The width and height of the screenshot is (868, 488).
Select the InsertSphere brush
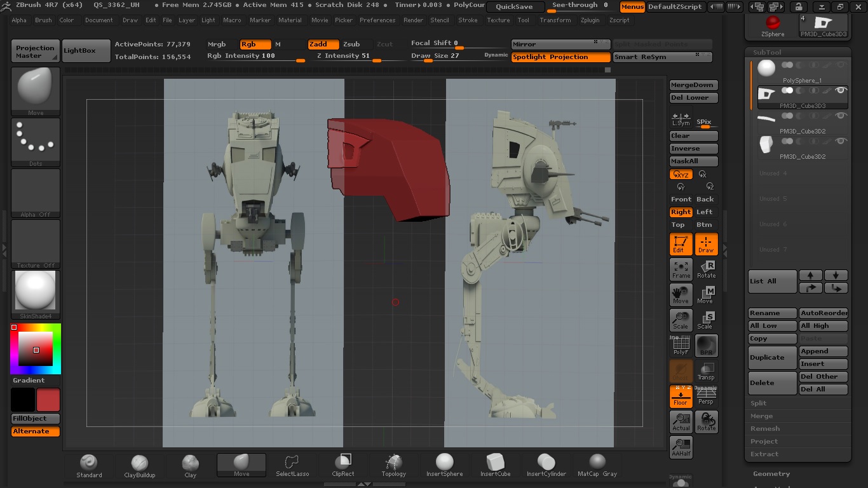coord(445,466)
